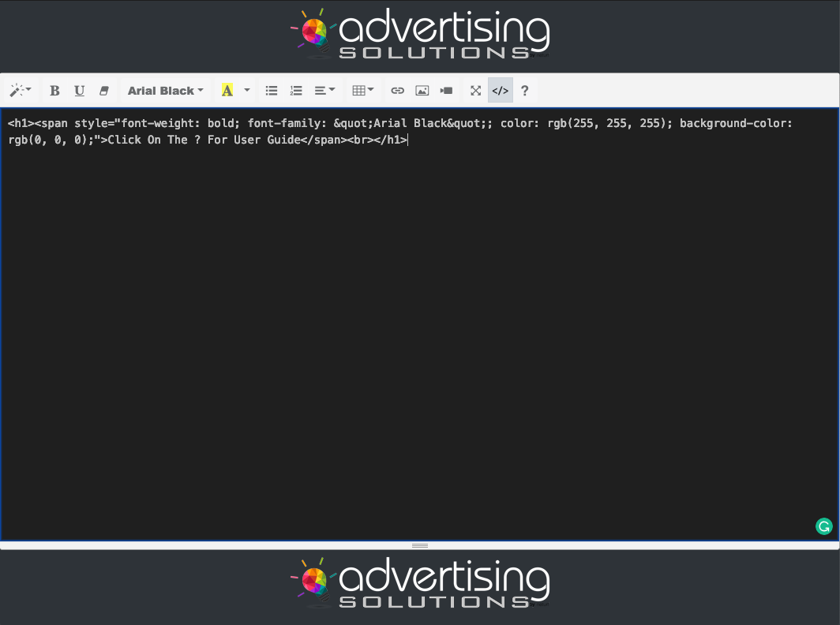This screenshot has width=840, height=625.
Task: Open the insert link tool
Action: (x=397, y=90)
